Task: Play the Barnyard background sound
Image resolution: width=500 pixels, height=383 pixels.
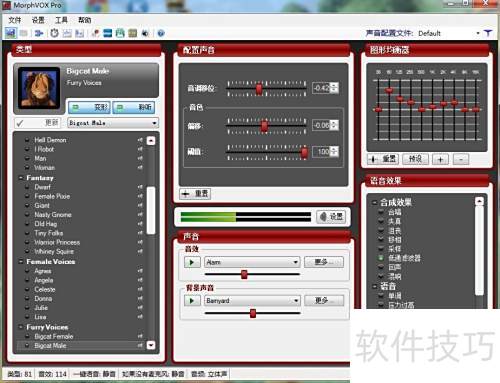Action: point(192,301)
